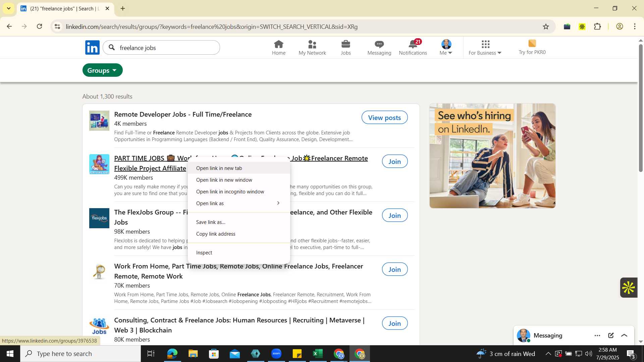Open Task View on taskbar
This screenshot has height=362, width=644.
tap(151, 354)
